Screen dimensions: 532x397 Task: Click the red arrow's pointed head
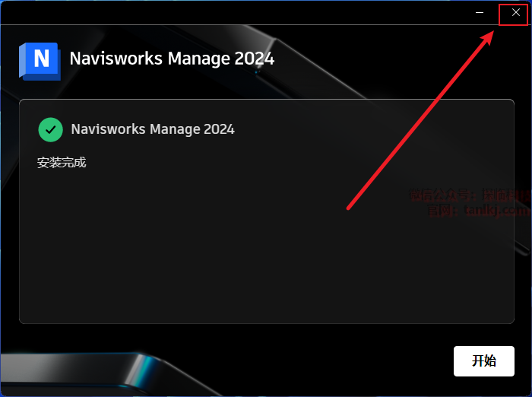pos(487,38)
